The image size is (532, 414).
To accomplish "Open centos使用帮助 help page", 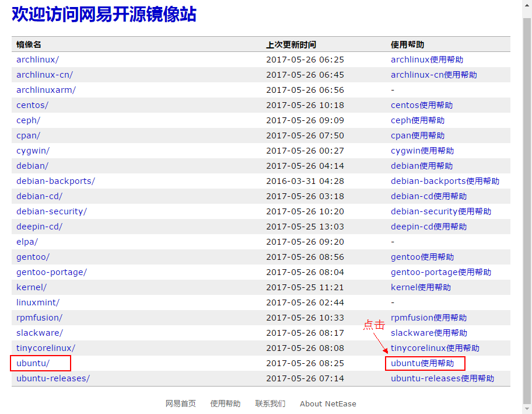I will point(422,105).
